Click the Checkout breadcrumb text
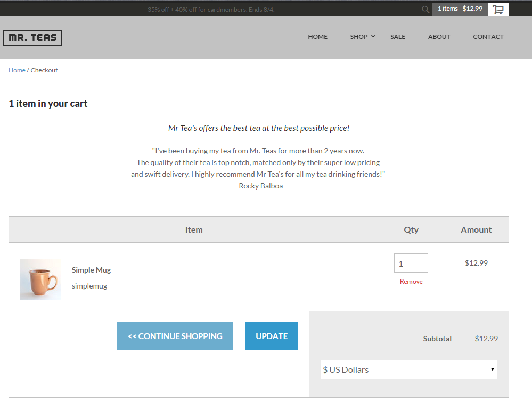This screenshot has height=403, width=532. tap(44, 70)
